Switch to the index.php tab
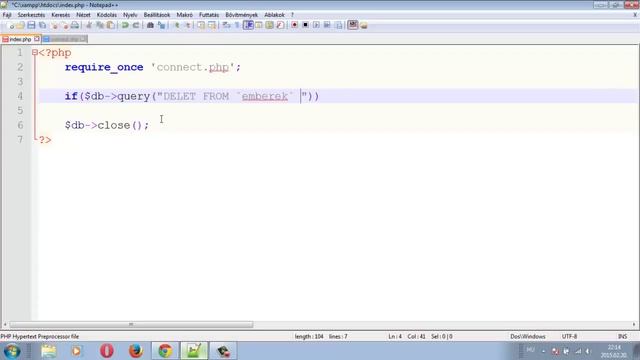This screenshot has width=640, height=360. tap(20, 39)
